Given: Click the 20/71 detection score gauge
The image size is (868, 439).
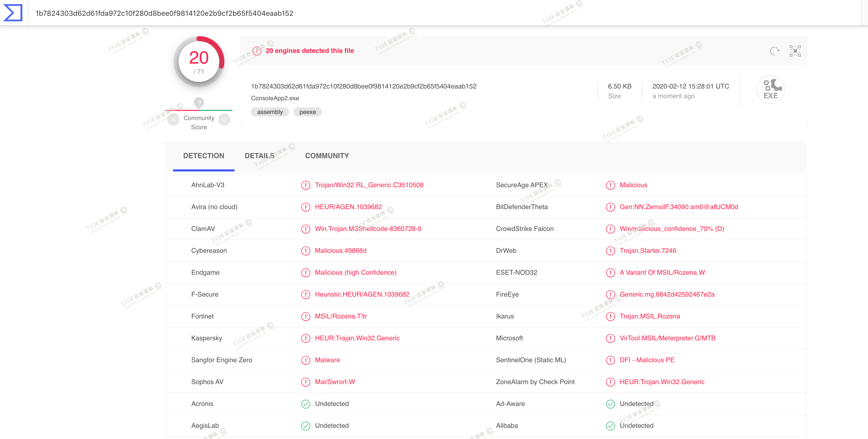Looking at the screenshot, I should [x=199, y=62].
